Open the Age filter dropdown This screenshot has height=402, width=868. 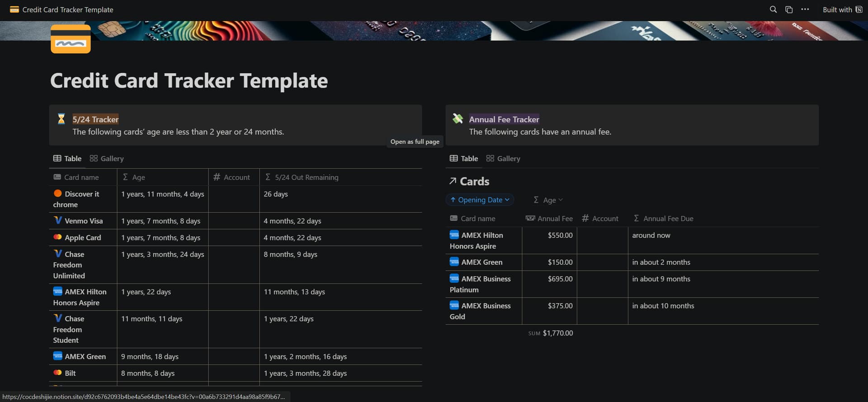tap(548, 200)
